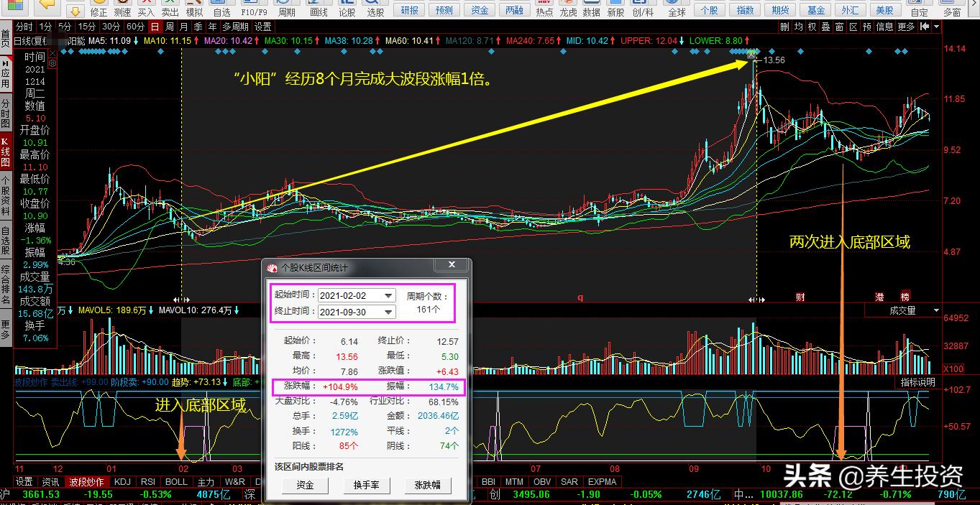Click the 买入 (Buy) toolbar icon
980x505 pixels.
click(x=145, y=10)
